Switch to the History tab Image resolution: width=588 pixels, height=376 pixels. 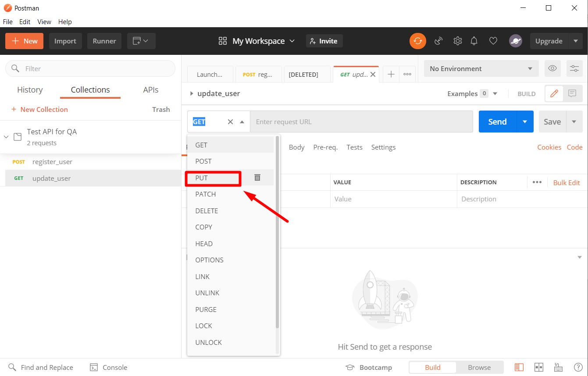point(30,90)
